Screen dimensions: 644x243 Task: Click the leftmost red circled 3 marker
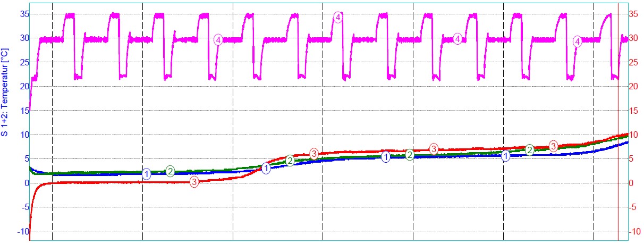coord(194,182)
